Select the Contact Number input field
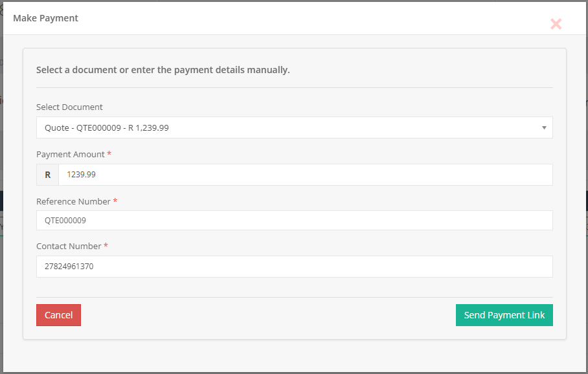The image size is (588, 374). coord(294,267)
